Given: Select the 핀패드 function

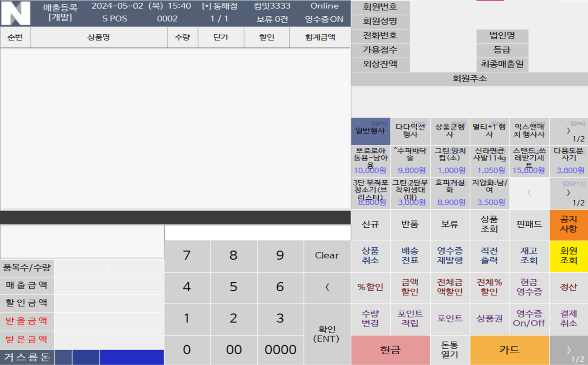Looking at the screenshot, I should 530,225.
